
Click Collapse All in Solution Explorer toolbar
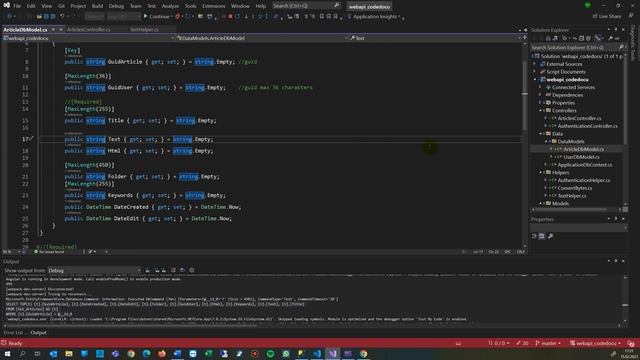tap(581, 38)
